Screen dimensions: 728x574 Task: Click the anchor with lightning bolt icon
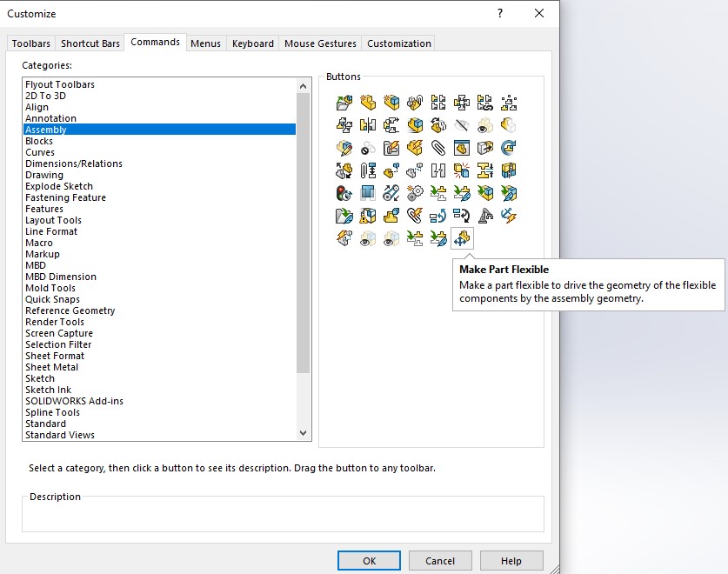click(509, 216)
